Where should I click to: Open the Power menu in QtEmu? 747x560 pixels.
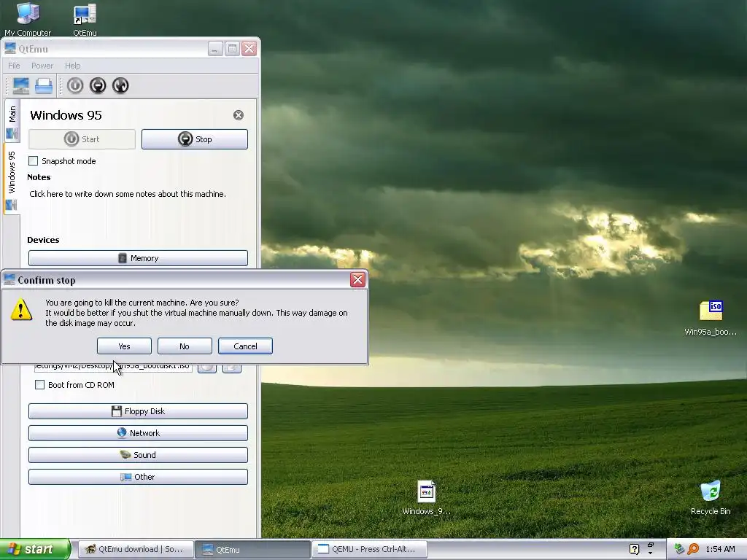click(42, 66)
